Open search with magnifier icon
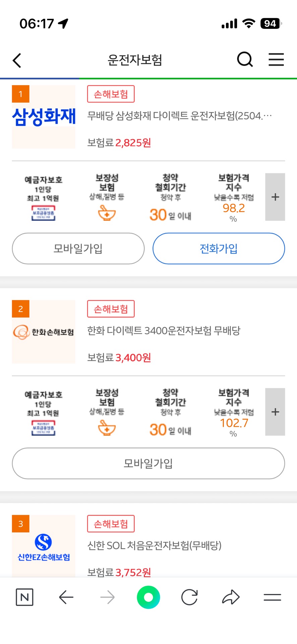The image size is (297, 644). (245, 60)
